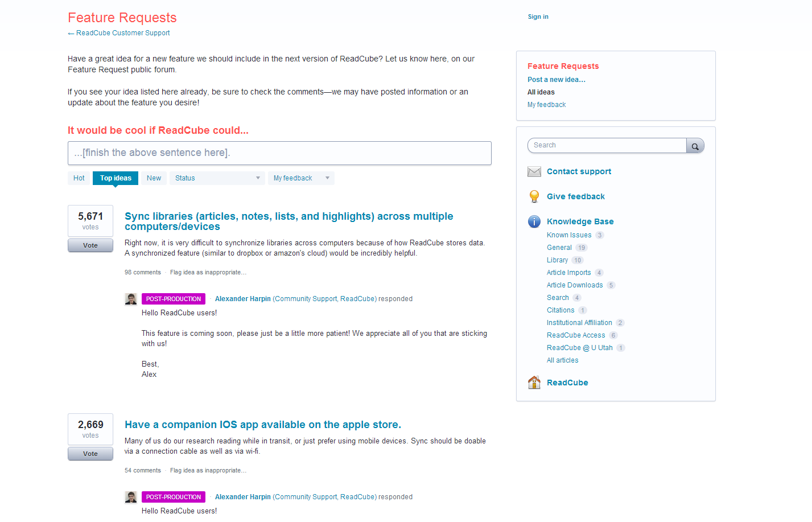Focus the sidebar Search box

pyautogui.click(x=607, y=146)
